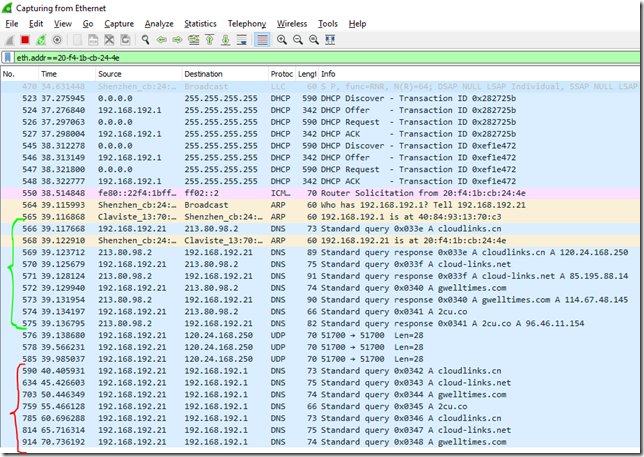Go back in packet history (left arrow)

(161, 40)
